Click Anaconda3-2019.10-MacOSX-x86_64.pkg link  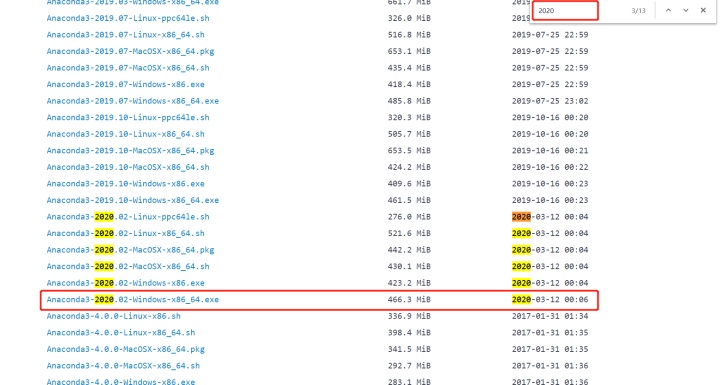tap(130, 151)
